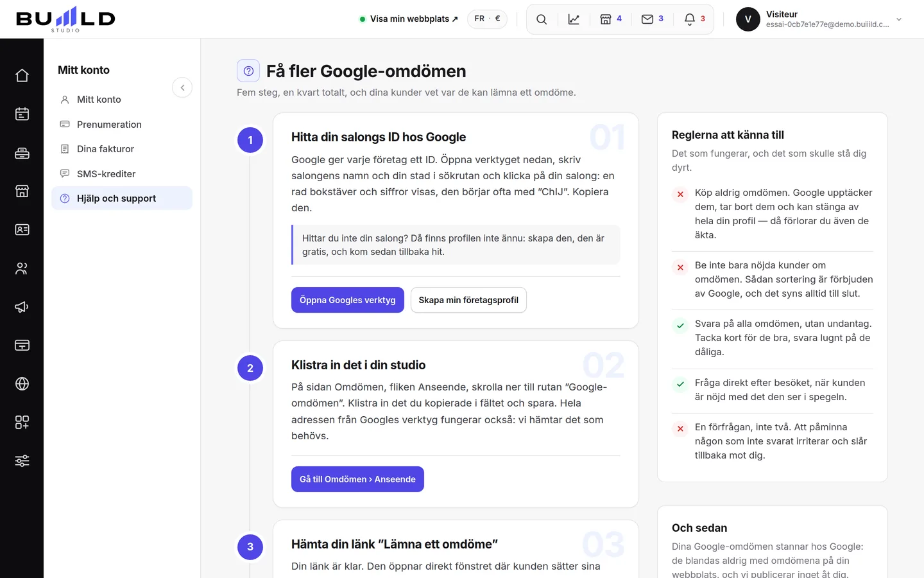Open the shop icon with badge 4
This screenshot has height=578, width=924.
pyautogui.click(x=611, y=19)
